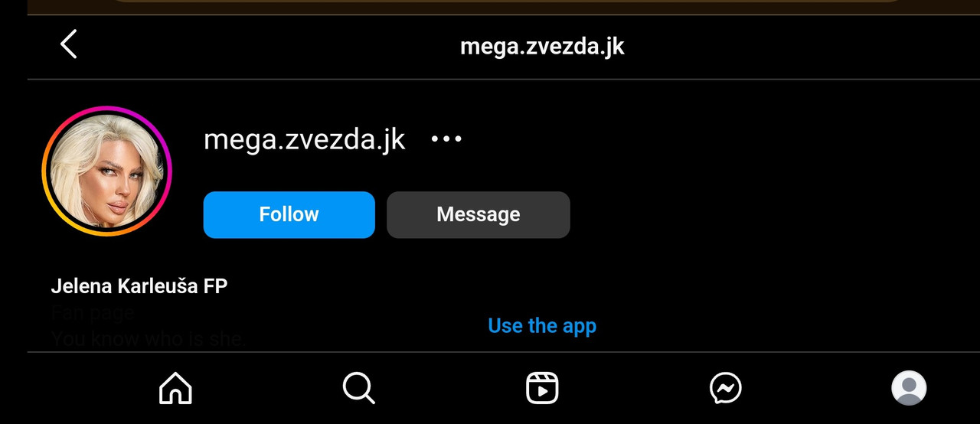Screen dimensions: 980x424
Task: Tap the blue Follow button label
Action: [289, 214]
